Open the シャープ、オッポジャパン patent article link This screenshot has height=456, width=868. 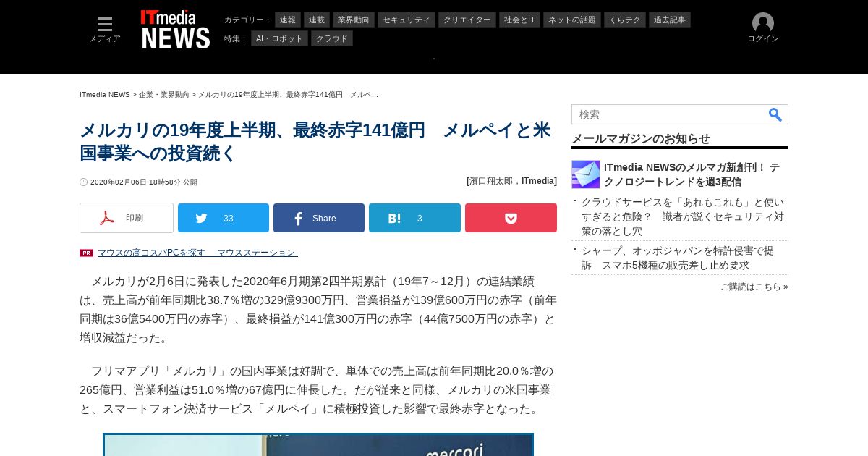pos(678,258)
